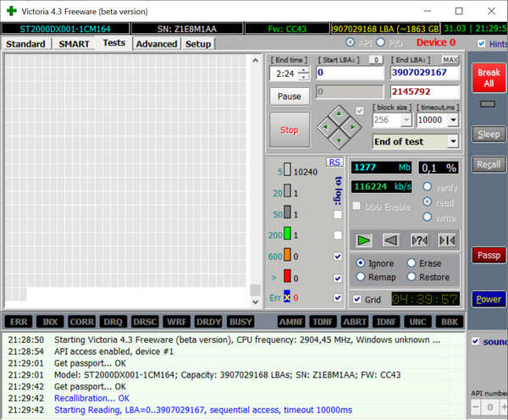Select the Ignore radio button
Screen dimensions: 508x420
(x=361, y=262)
